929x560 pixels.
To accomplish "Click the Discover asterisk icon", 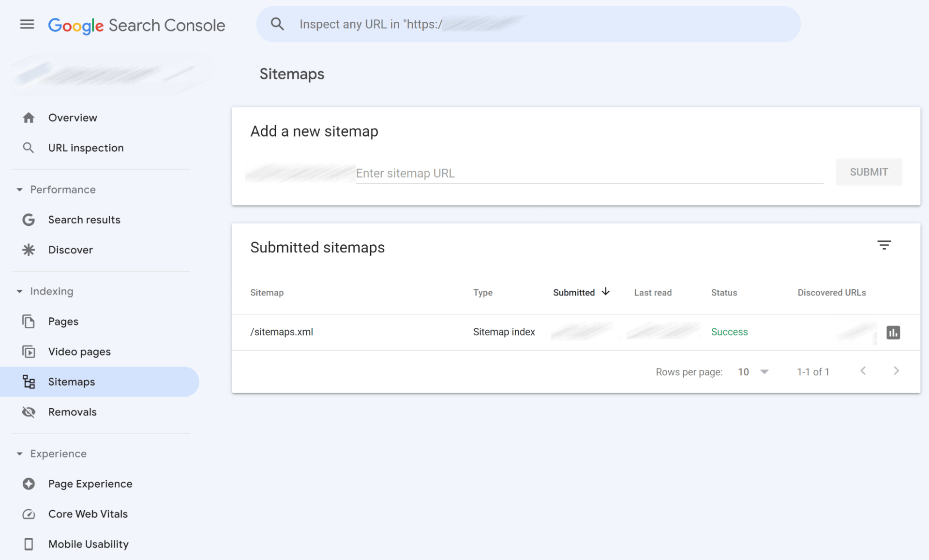I will pos(29,250).
